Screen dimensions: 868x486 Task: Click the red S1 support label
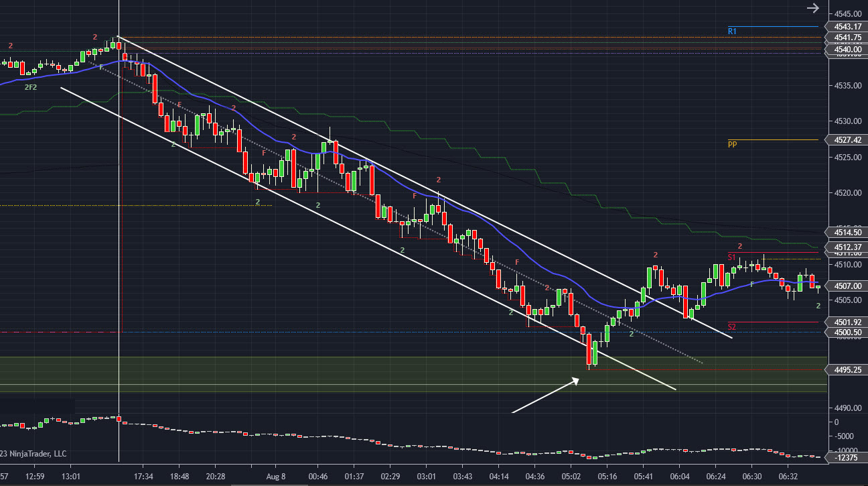(732, 257)
